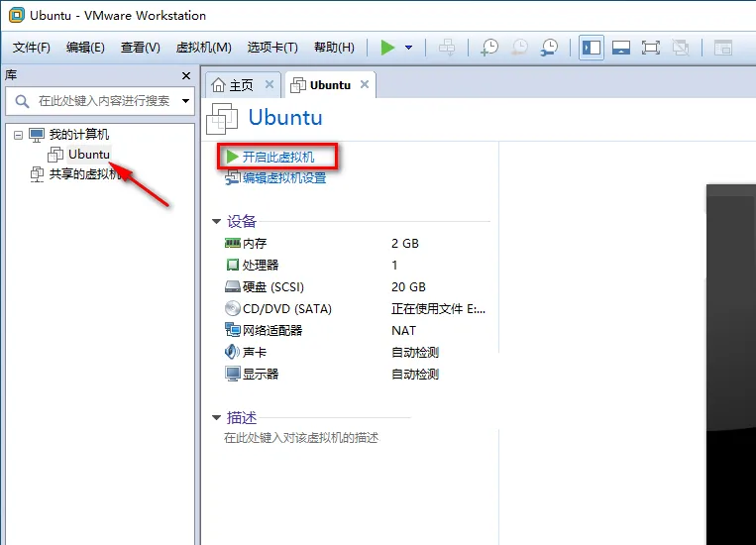
Task: Click the 声卡 sound card row
Action: pos(357,352)
